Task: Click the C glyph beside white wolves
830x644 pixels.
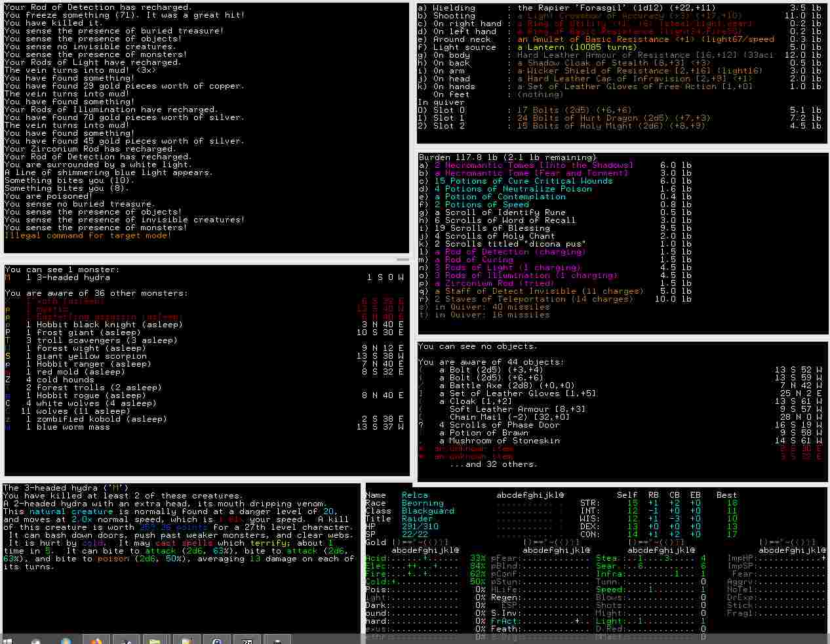Action: [x=8, y=403]
